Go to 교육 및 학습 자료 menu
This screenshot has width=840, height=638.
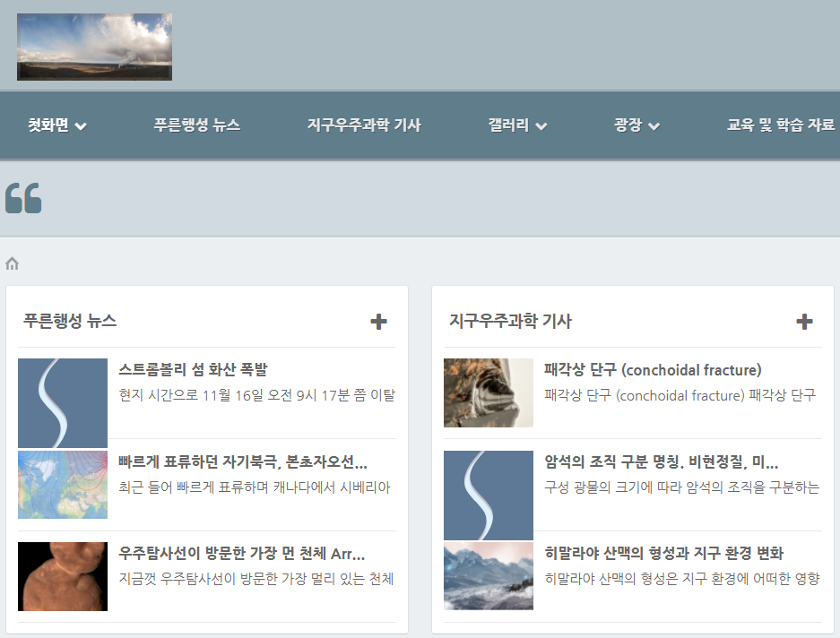780,125
